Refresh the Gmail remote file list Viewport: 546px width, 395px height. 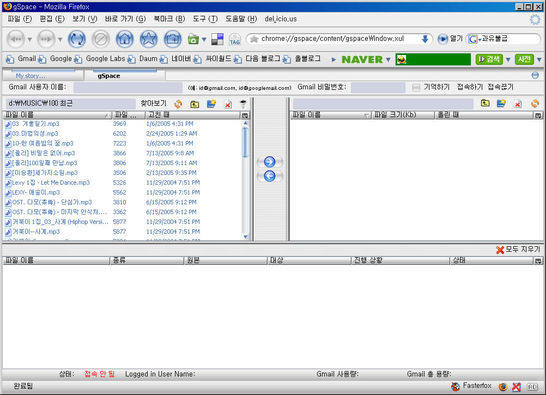pos(535,103)
